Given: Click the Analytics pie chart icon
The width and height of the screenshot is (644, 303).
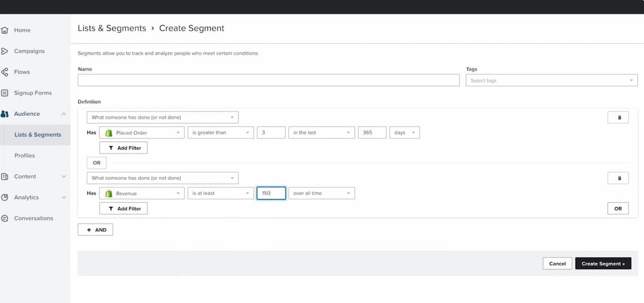Looking at the screenshot, I should pyautogui.click(x=5, y=197).
